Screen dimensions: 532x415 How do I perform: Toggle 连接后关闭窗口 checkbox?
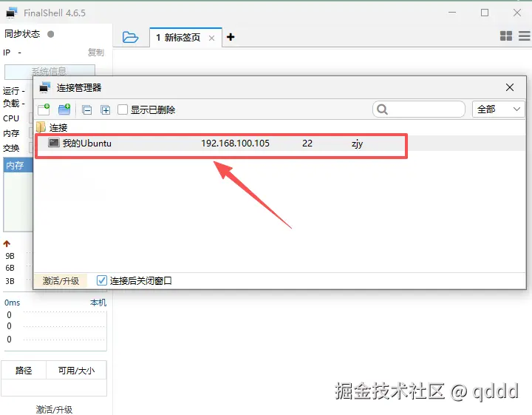pyautogui.click(x=102, y=280)
